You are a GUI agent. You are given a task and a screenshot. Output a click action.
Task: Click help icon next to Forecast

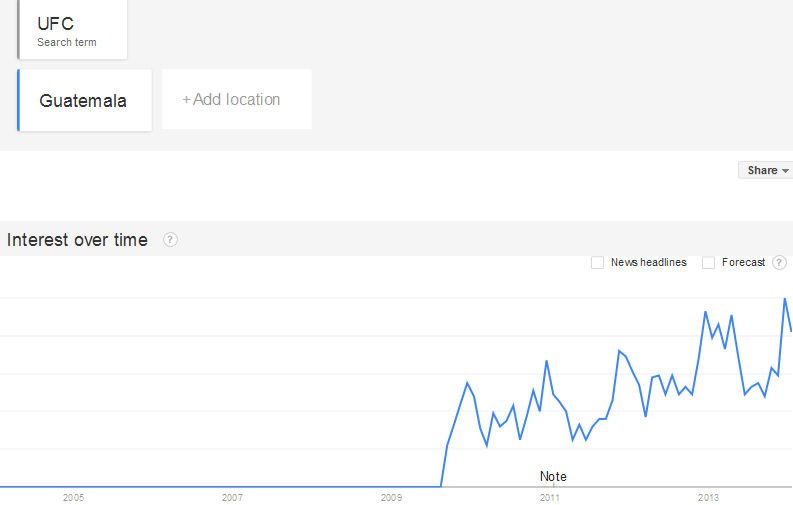779,262
